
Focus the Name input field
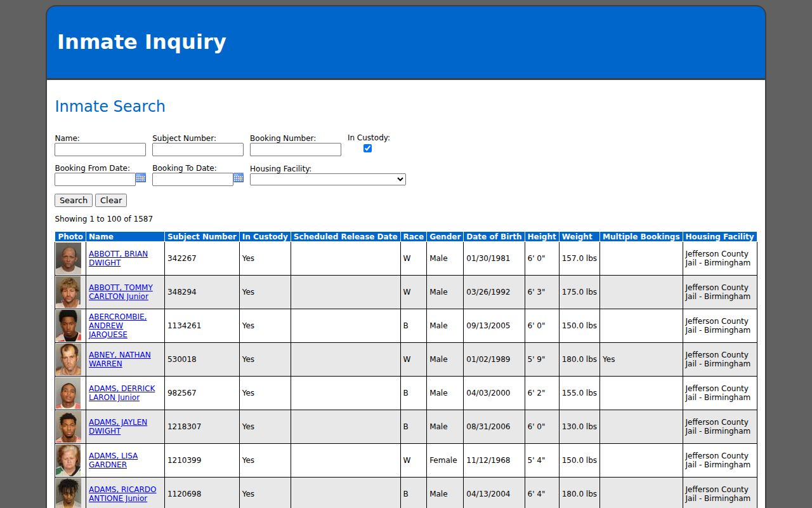100,149
